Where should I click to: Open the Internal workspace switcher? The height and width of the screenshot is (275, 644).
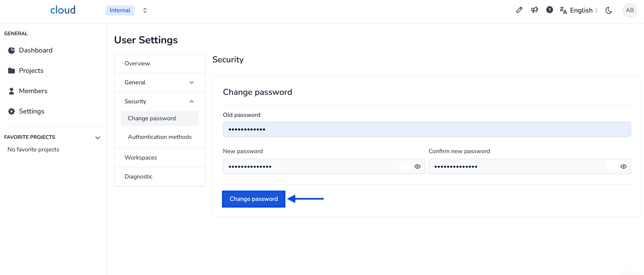click(x=145, y=10)
